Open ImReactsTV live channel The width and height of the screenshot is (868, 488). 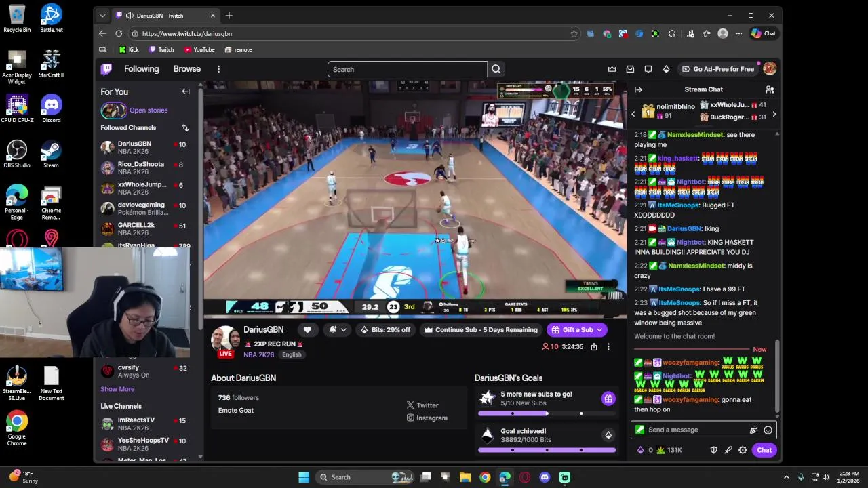coord(144,424)
